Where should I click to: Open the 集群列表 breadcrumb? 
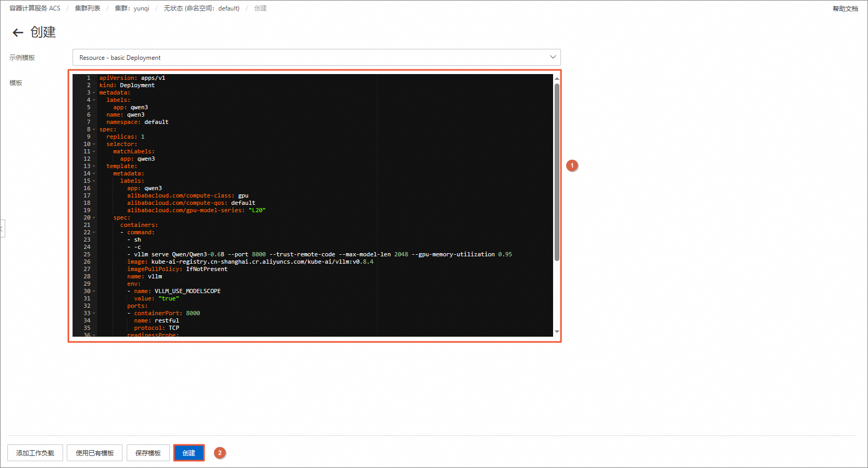pyautogui.click(x=87, y=8)
